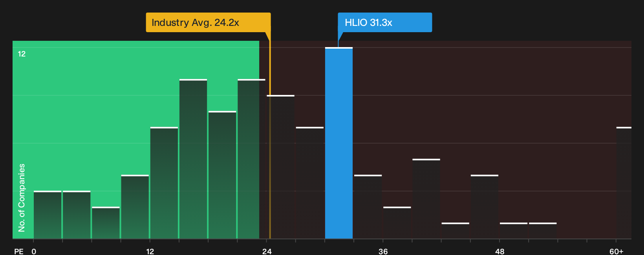Select the shortest green bar before PE 12
This screenshot has width=644, height=255.
(x=106, y=223)
